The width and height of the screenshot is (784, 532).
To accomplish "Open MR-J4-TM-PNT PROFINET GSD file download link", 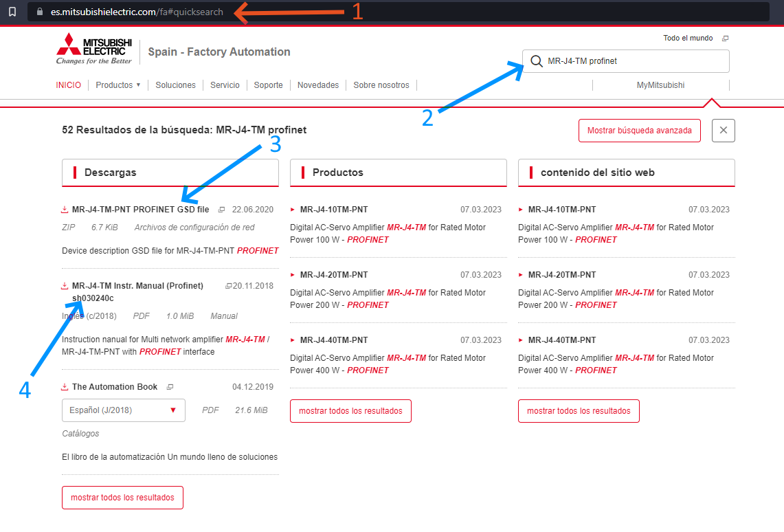I will point(140,210).
